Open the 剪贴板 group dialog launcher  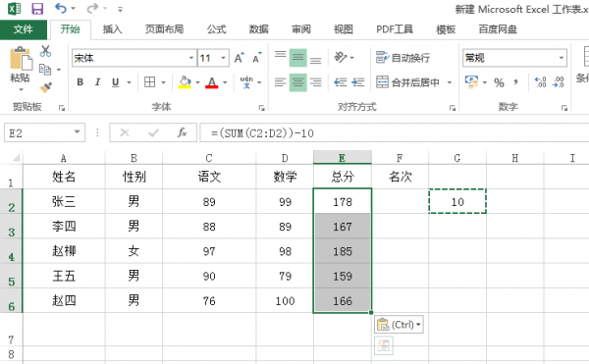point(62,108)
